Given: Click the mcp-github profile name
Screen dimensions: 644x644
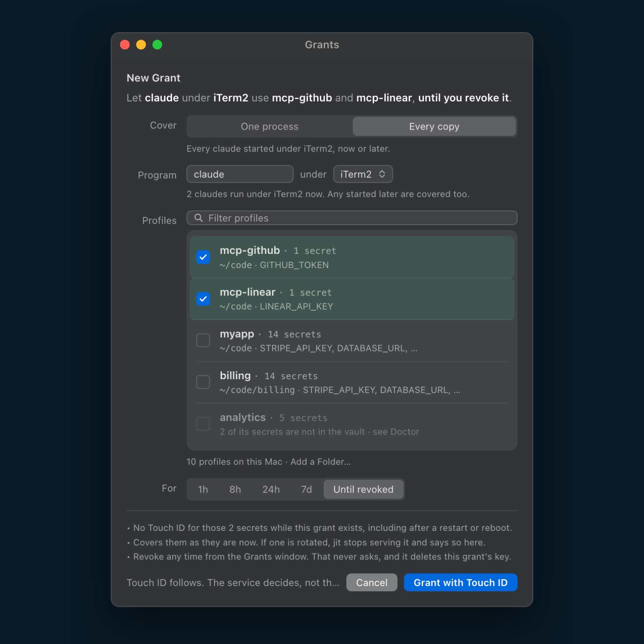Looking at the screenshot, I should 250,250.
